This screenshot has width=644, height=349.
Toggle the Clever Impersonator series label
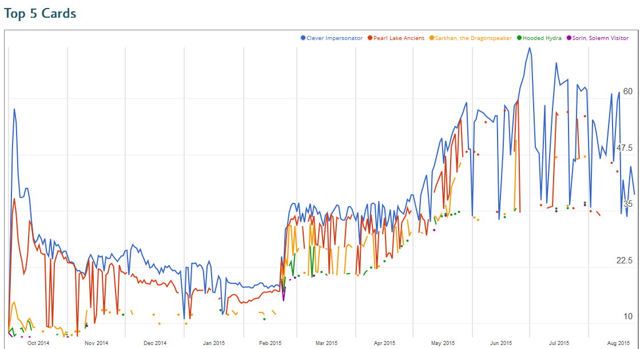click(x=335, y=38)
